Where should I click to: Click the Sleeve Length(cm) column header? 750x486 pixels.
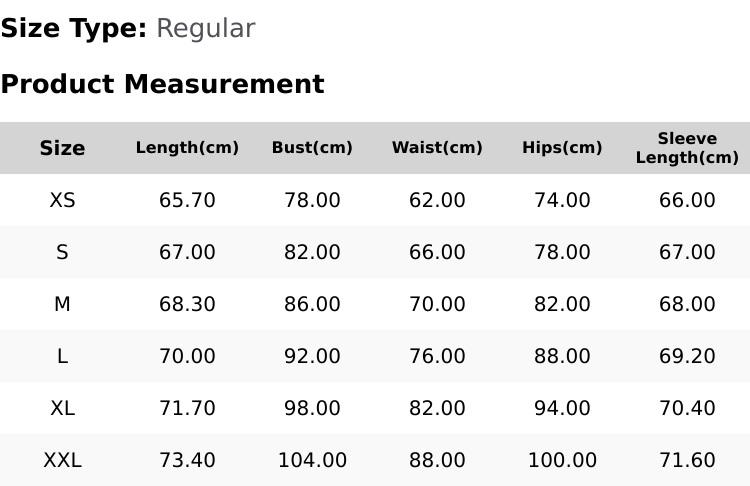pos(687,148)
